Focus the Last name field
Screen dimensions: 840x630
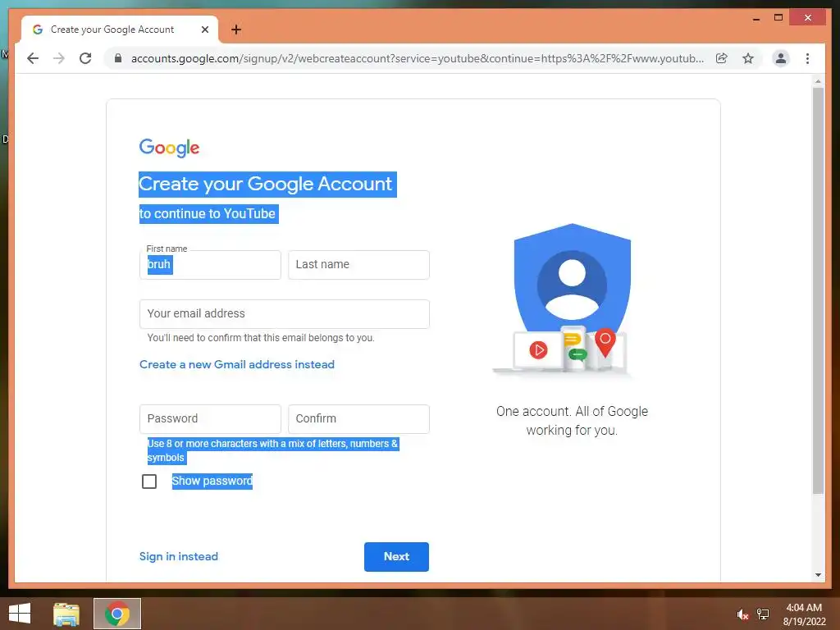click(358, 265)
